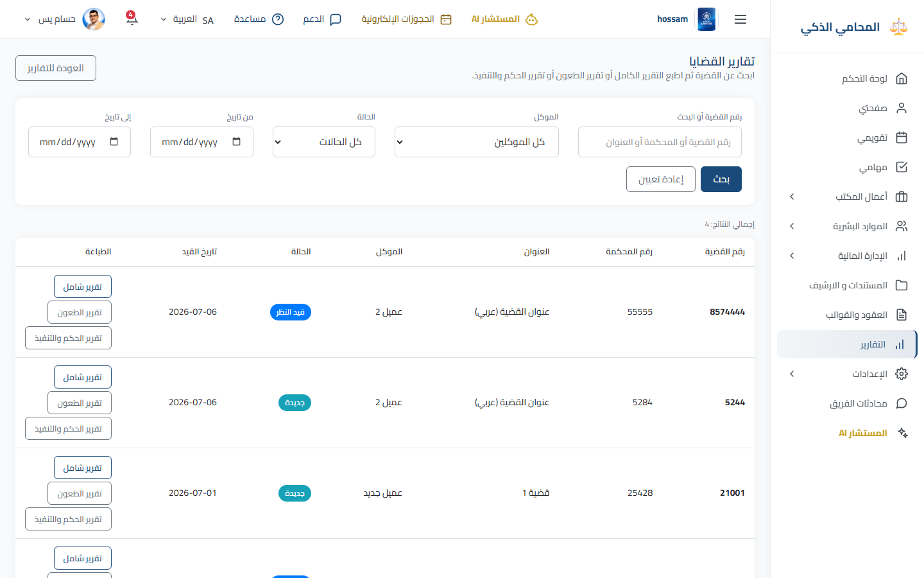The image size is (924, 578).
Task: Click تقرير الحكم والتنفيذ for case 8574444
Action: pos(68,338)
